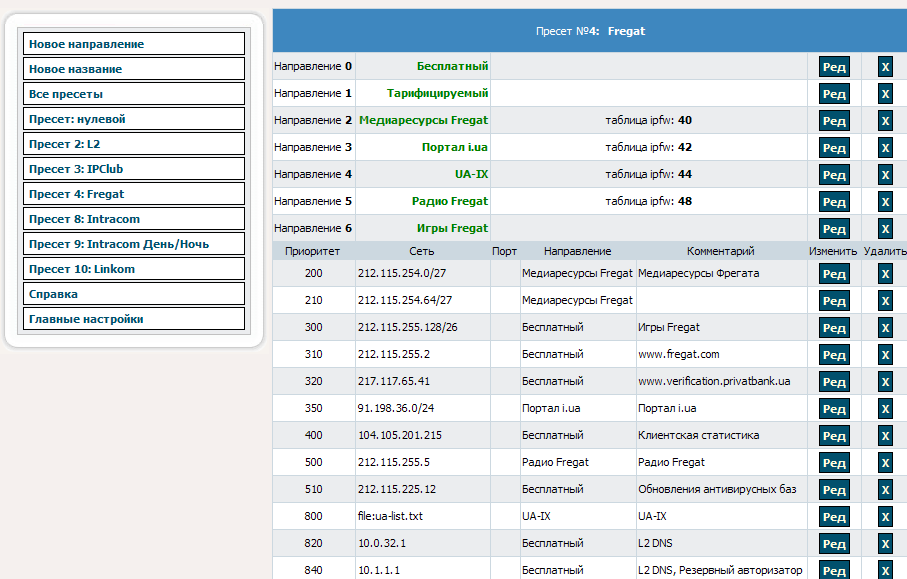Delete Направление 1 Тарифицируемый with X

[x=885, y=94]
